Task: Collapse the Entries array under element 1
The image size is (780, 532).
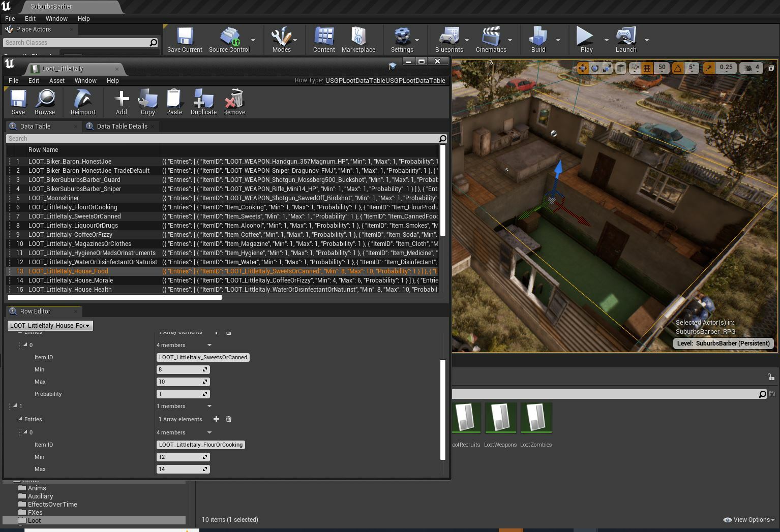Action: [20, 419]
